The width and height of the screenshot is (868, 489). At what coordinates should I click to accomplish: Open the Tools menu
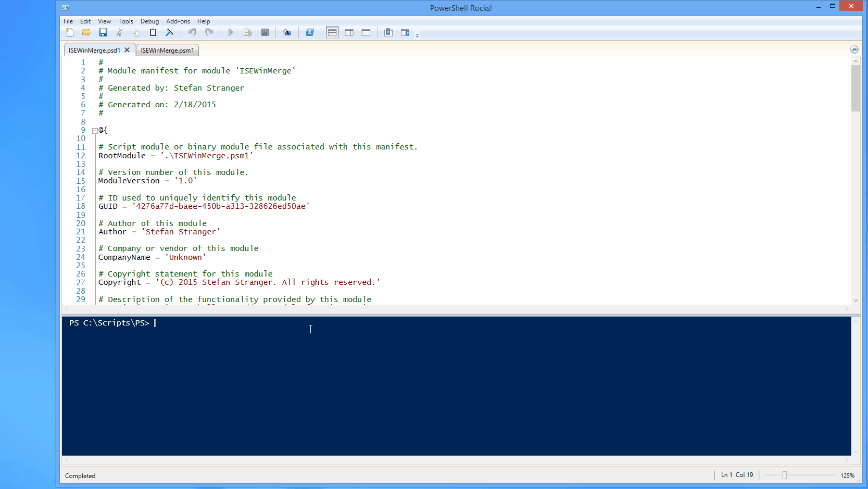tap(125, 21)
